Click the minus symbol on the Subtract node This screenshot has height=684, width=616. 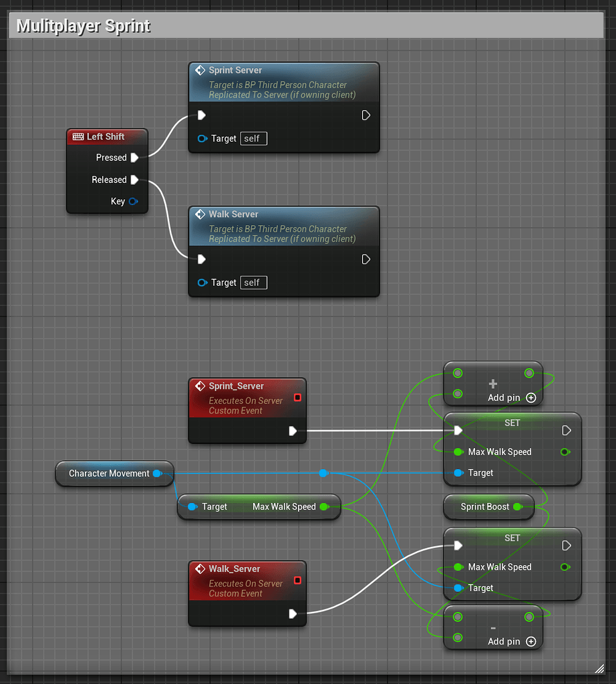492,627
